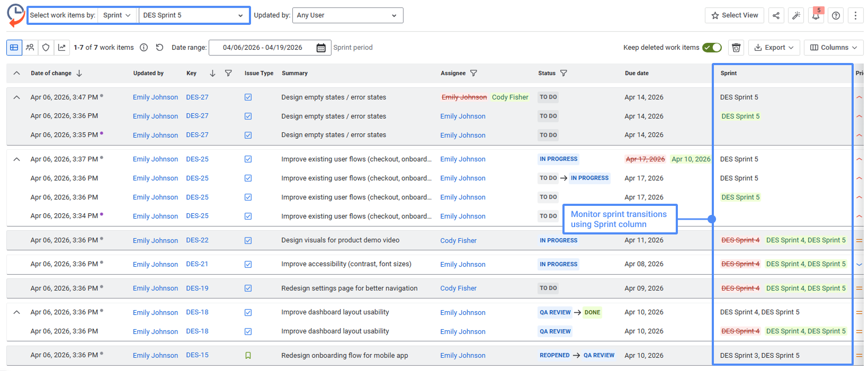Click the trash bin icon
This screenshot has height=371, width=868.
[736, 48]
